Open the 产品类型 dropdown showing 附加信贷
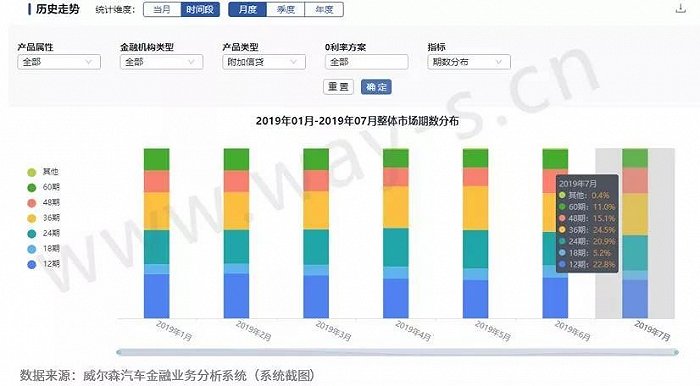Screen dimensions: 700x386 point(264,62)
